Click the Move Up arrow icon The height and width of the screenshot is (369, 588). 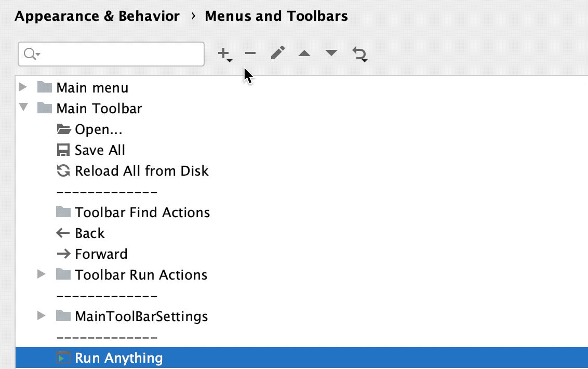click(x=304, y=52)
